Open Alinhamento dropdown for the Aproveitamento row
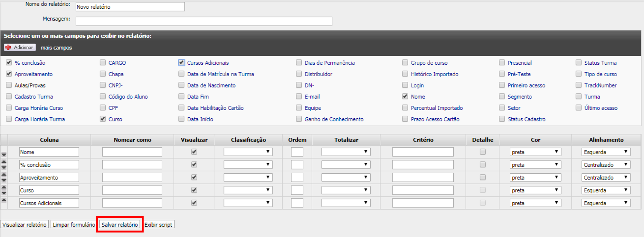Image resolution: width=644 pixels, height=237 pixels. [606, 178]
